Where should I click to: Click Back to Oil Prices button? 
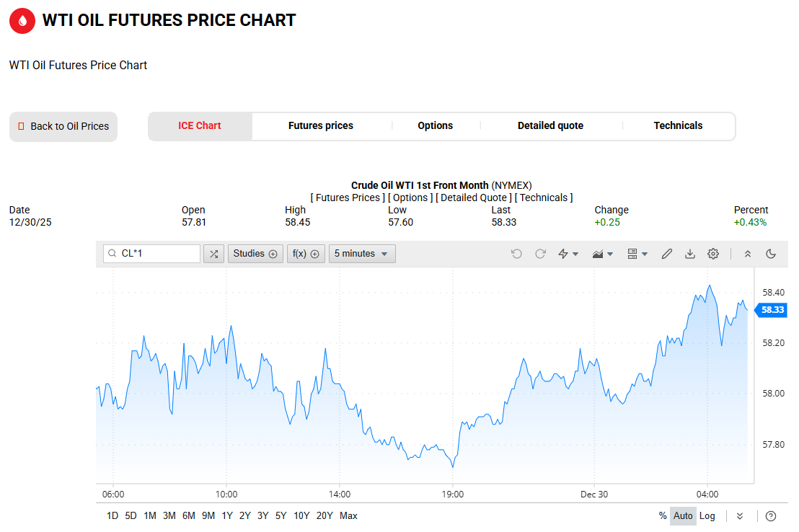[63, 126]
